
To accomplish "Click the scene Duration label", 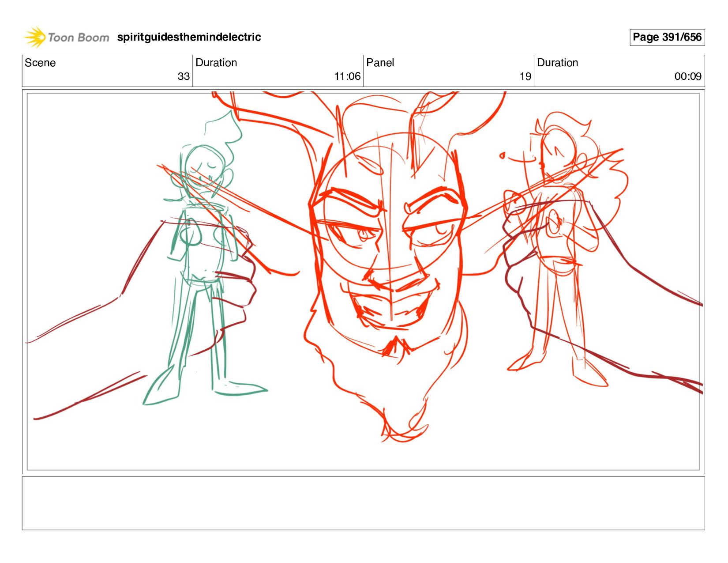I will pos(216,63).
